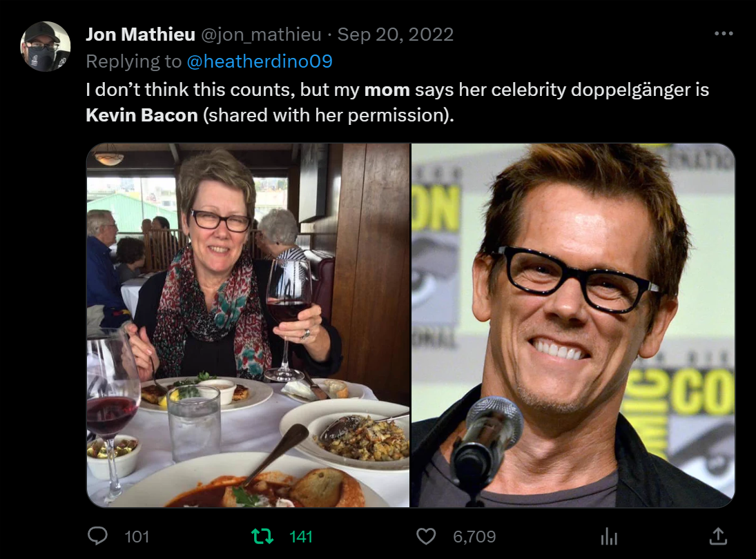Click the Jon Mathieu display name
This screenshot has height=559, width=756.
(x=140, y=35)
